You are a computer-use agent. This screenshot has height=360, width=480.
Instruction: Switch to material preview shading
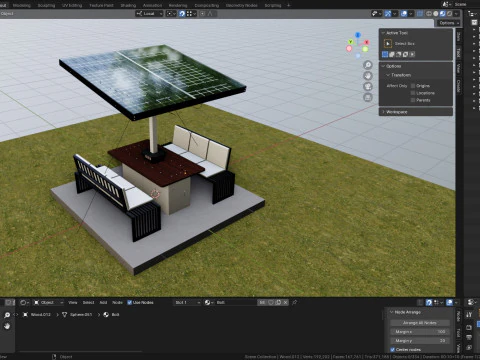[443, 14]
